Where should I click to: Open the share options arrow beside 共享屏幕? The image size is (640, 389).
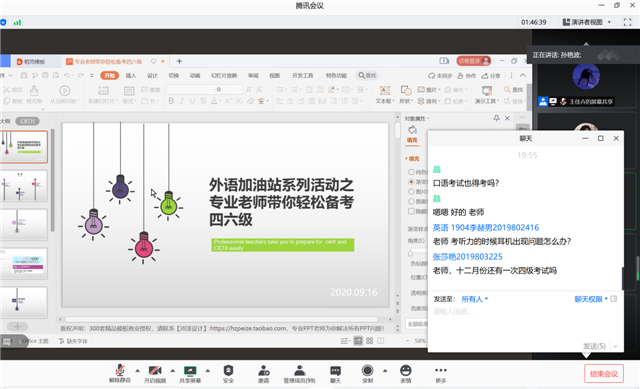point(208,371)
